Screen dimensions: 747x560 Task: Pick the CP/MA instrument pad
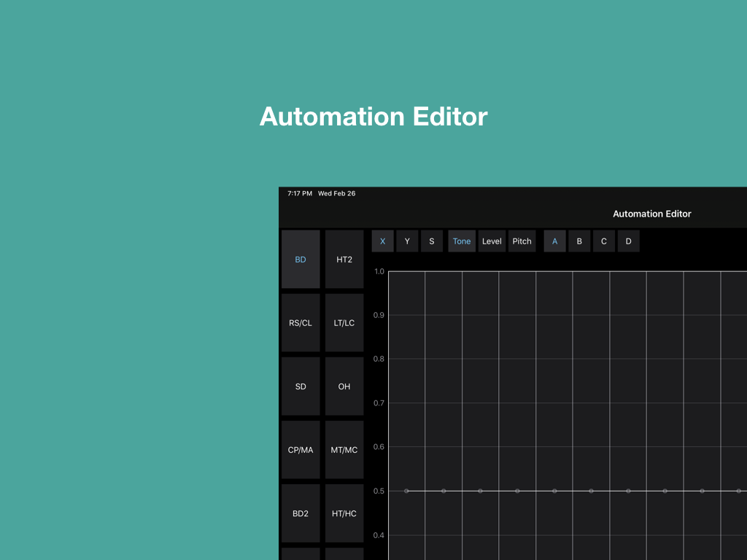coord(301,450)
